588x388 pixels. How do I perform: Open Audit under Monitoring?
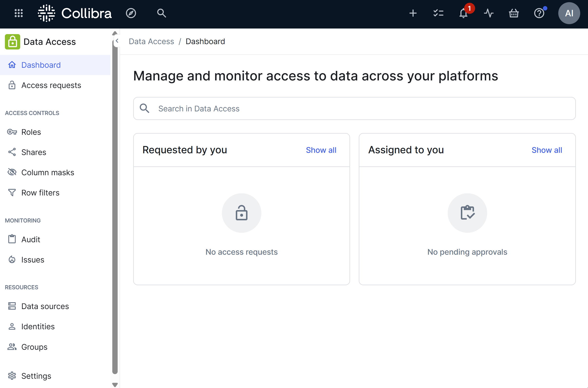(x=55, y=239)
